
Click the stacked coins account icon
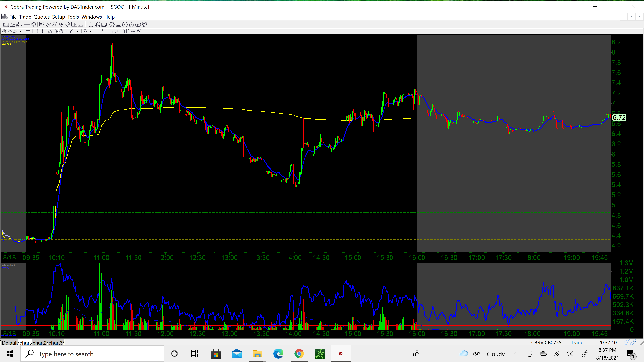pos(19,25)
